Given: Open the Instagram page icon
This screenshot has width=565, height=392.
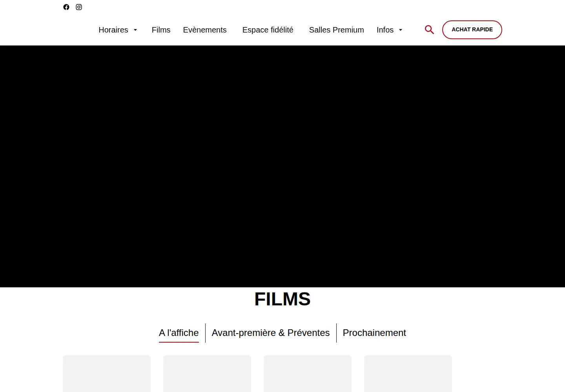Looking at the screenshot, I should (x=79, y=7).
